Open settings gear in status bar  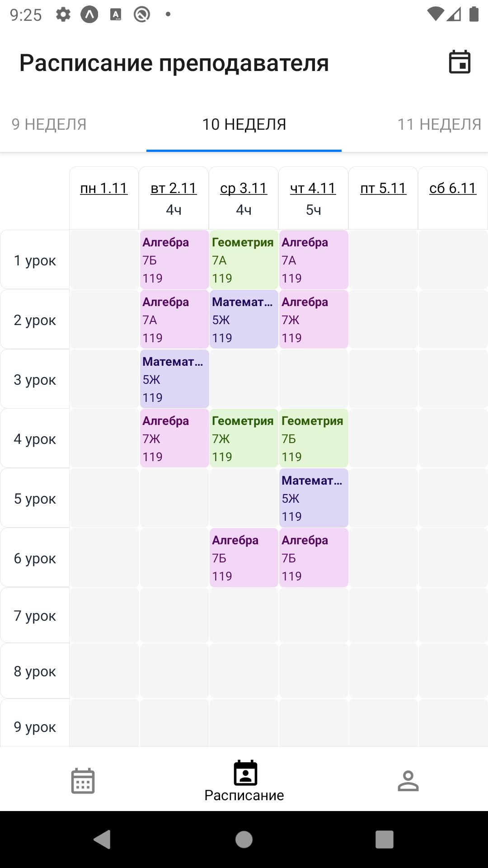[63, 14]
